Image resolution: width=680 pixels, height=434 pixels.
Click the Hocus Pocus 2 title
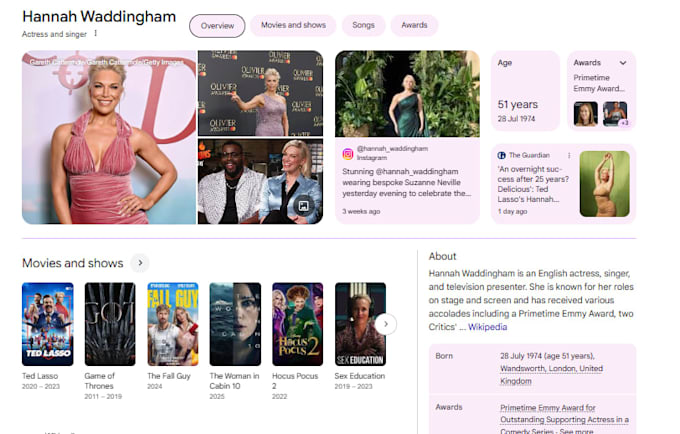[x=295, y=381]
